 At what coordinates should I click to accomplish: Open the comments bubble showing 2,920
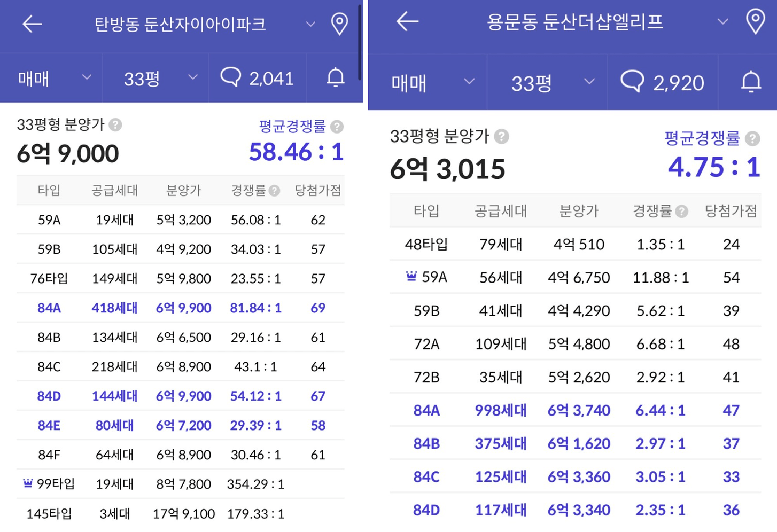pos(662,83)
